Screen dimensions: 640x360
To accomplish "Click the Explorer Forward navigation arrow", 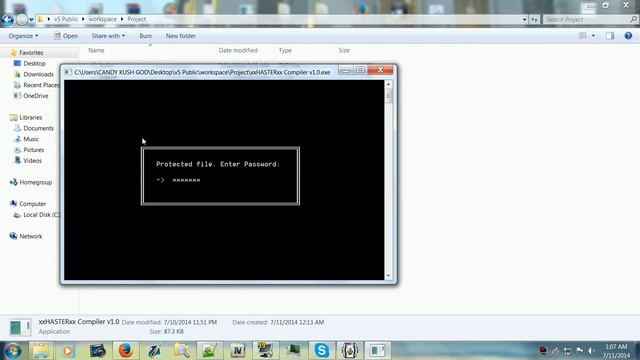I will tap(22, 19).
